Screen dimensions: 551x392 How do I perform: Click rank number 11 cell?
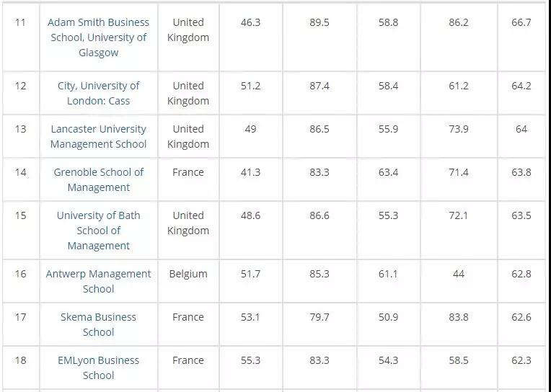tap(20, 22)
